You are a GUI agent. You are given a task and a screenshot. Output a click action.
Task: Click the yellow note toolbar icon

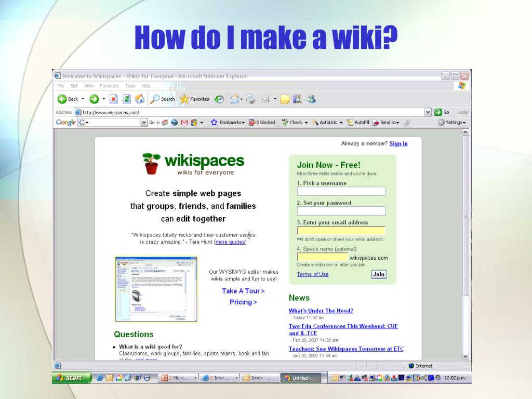pyautogui.click(x=284, y=99)
